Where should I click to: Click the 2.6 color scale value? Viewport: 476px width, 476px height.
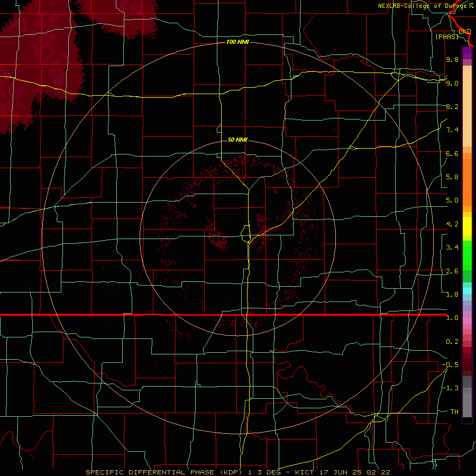click(452, 271)
